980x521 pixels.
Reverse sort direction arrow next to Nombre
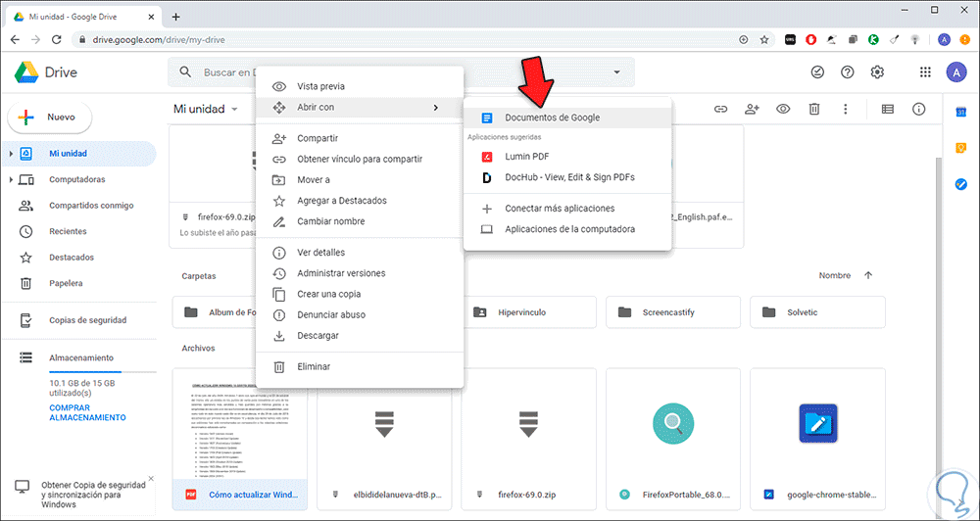[868, 275]
